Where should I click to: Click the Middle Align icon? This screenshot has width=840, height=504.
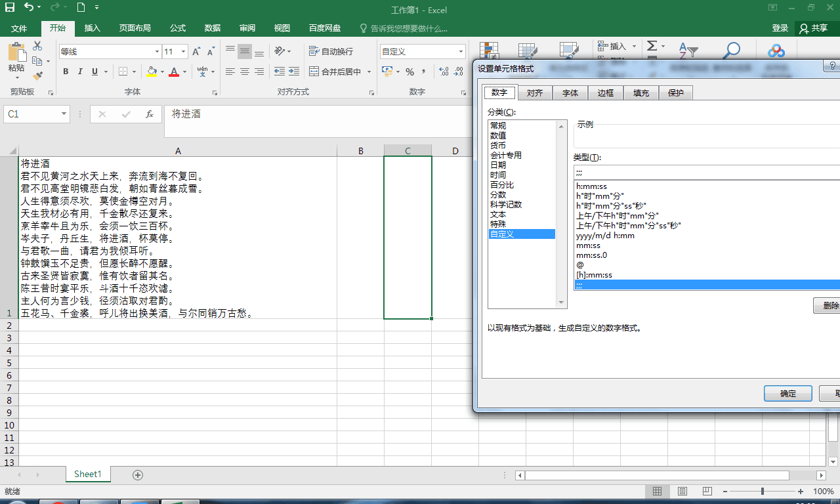tap(245, 51)
